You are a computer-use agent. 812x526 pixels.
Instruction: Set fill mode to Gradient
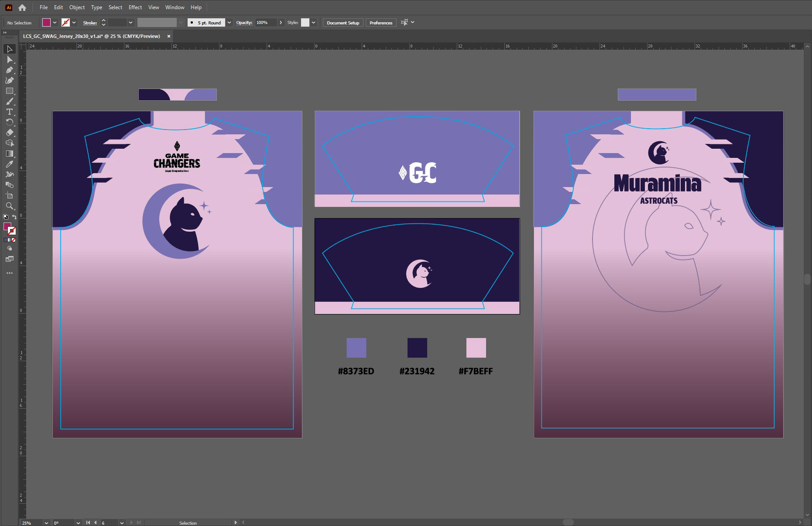(10, 240)
